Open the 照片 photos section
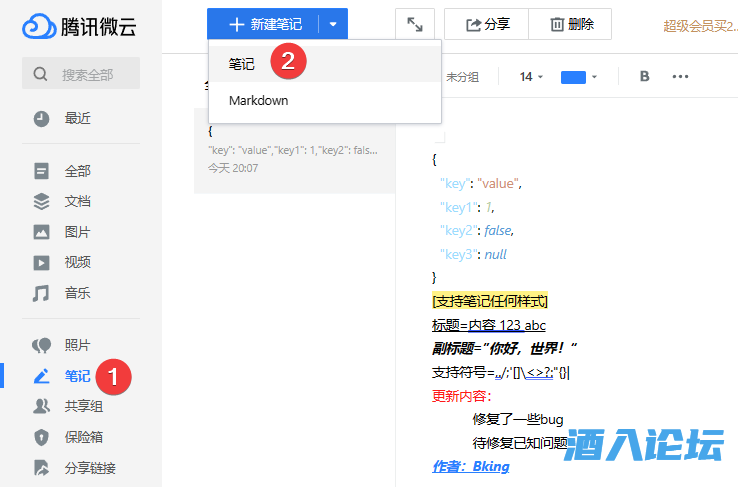This screenshot has height=487, width=738. 77,345
